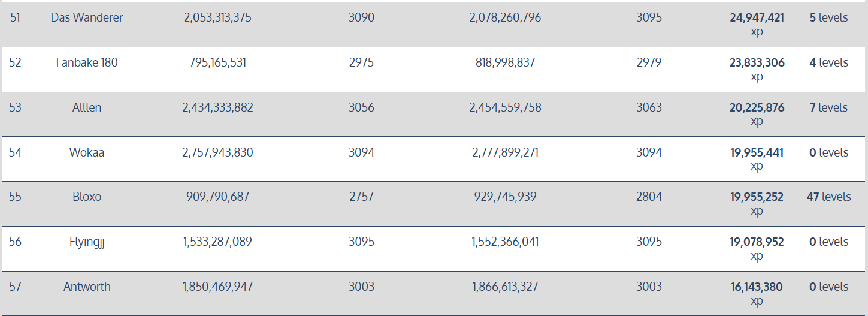The width and height of the screenshot is (868, 316).
Task: Click the 24,947,421 xp gain value
Action: pos(757,25)
